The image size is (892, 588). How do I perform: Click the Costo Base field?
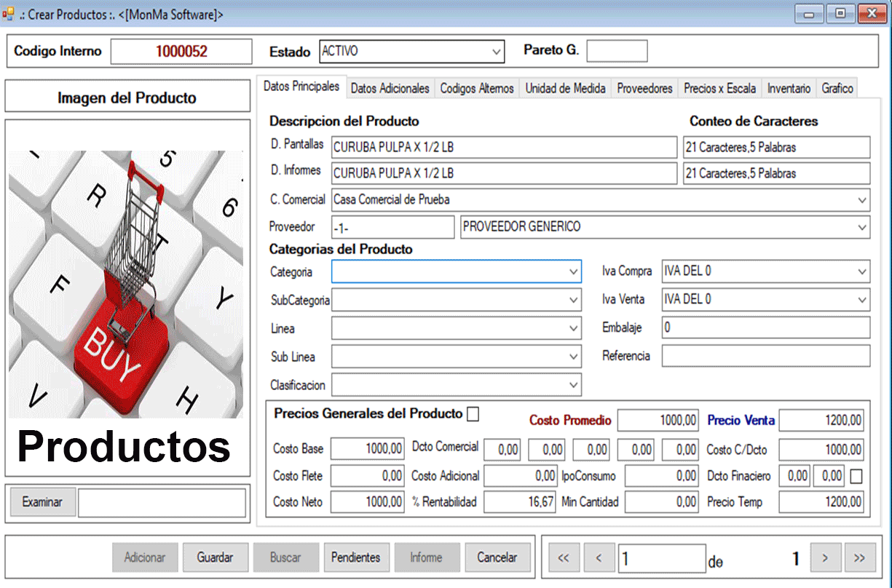[368, 450]
